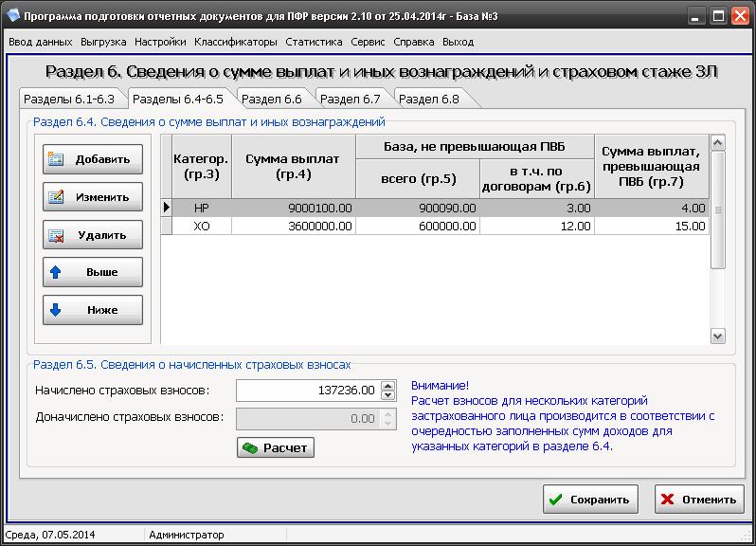Viewport: 756px width, 546px height.
Task: Click the Начислено страховых взносов field
Action: 308,391
